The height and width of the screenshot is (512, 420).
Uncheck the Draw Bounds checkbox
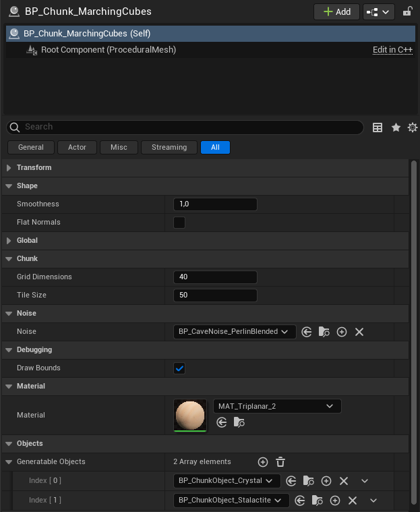pyautogui.click(x=179, y=368)
